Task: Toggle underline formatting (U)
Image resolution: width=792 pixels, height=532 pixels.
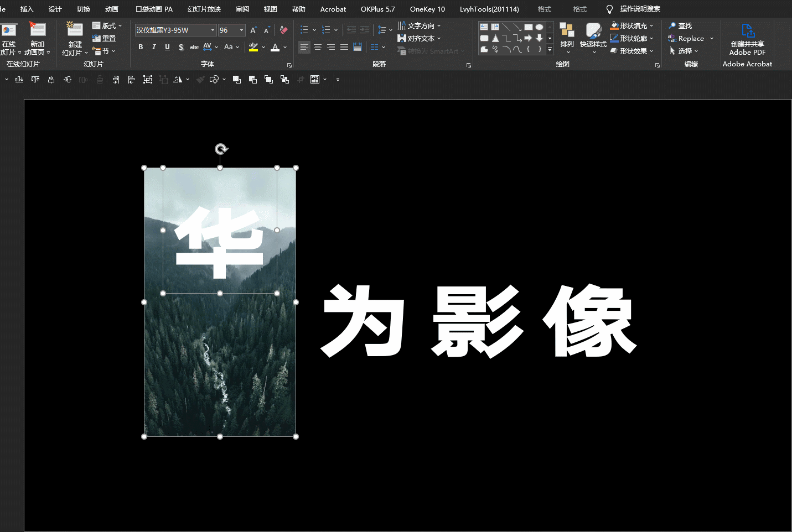Action: click(167, 47)
